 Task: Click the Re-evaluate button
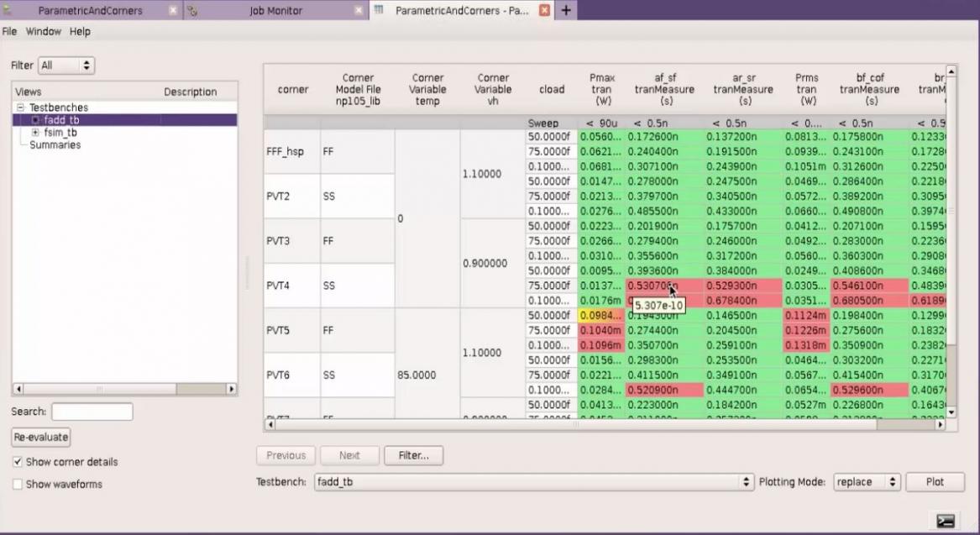(x=41, y=437)
